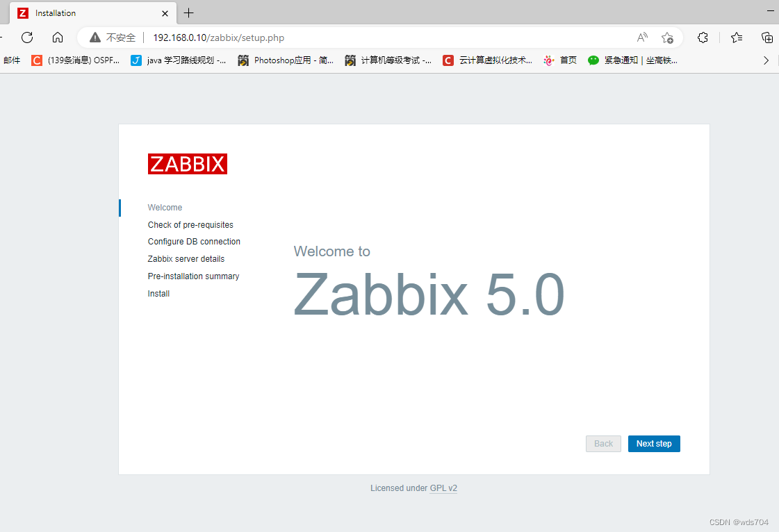Open the Photoshop应用 bookmark
The height and width of the screenshot is (532, 779).
pos(286,60)
